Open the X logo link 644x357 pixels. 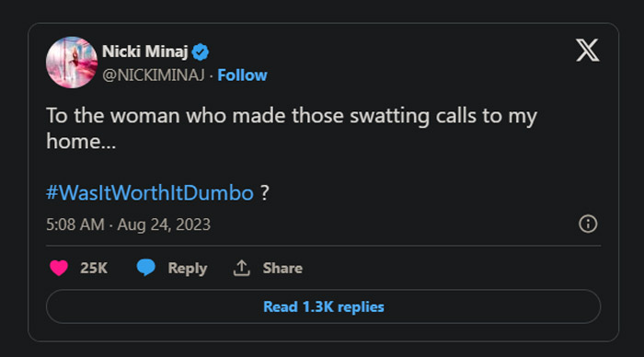coord(587,50)
